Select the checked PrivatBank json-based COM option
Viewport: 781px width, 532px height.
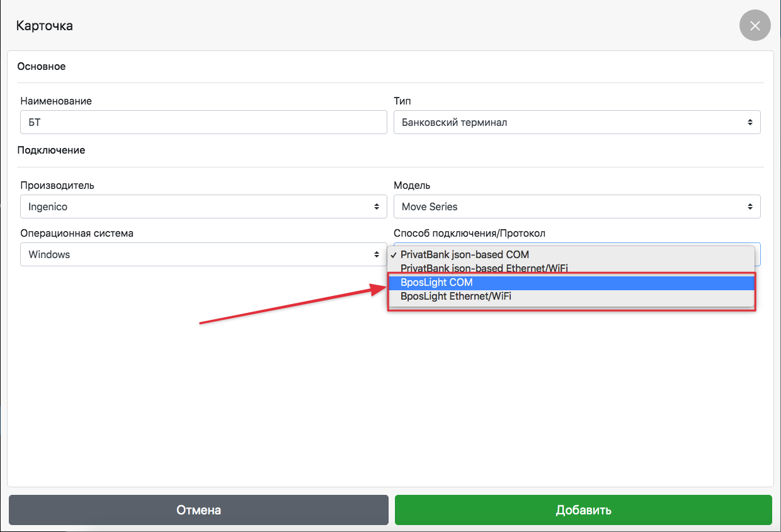click(x=464, y=254)
